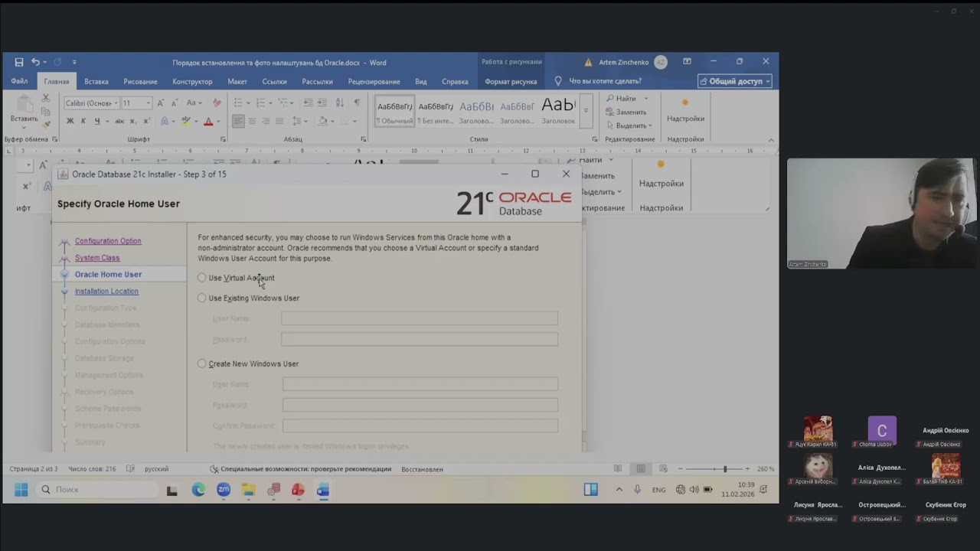
Task: Open the Windows Start menu
Action: (x=21, y=490)
